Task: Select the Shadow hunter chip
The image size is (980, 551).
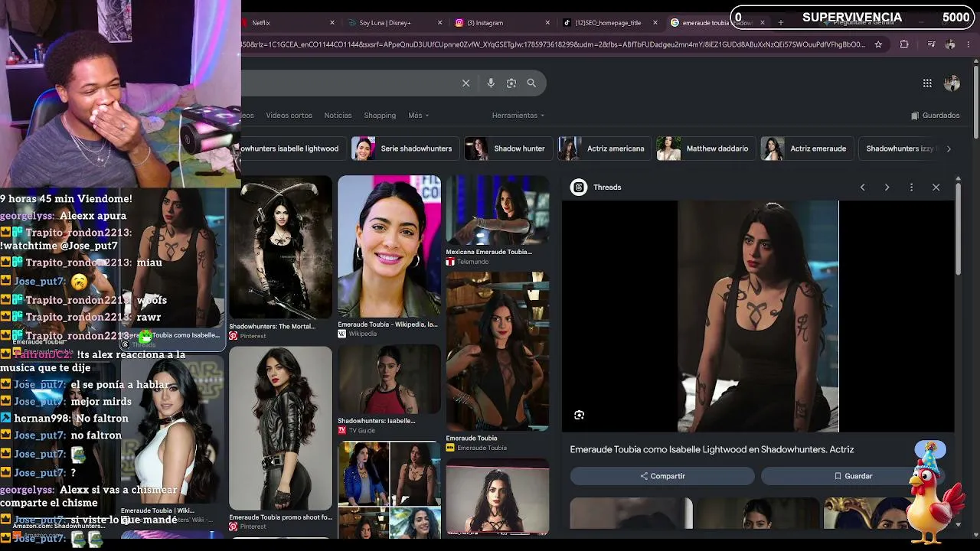Action: tap(508, 148)
